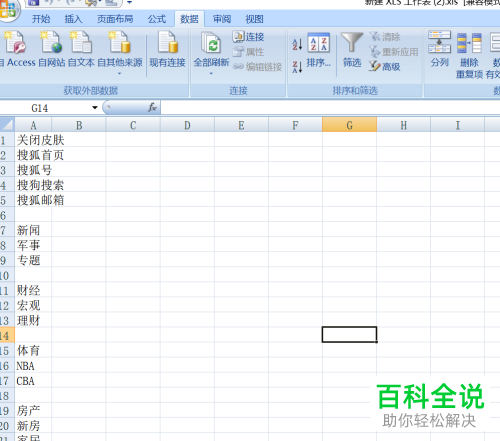The image size is (500, 441).
Task: Click the 属性 properties button
Action: [248, 52]
